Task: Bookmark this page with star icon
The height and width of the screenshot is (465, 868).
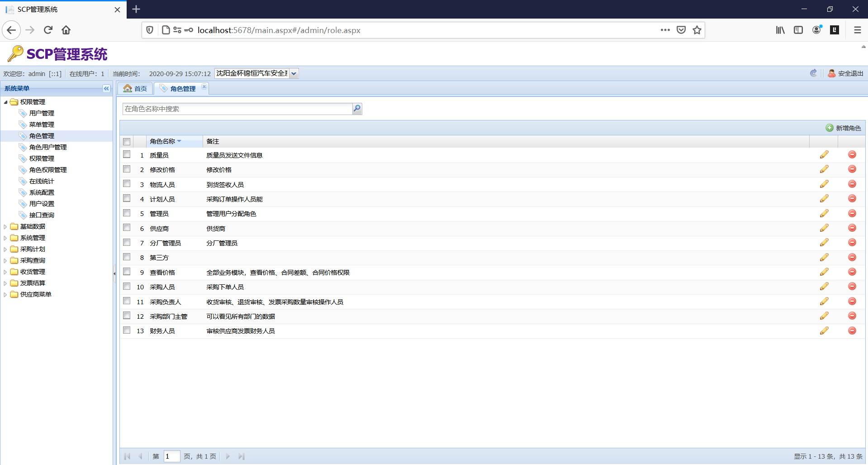Action: point(697,30)
